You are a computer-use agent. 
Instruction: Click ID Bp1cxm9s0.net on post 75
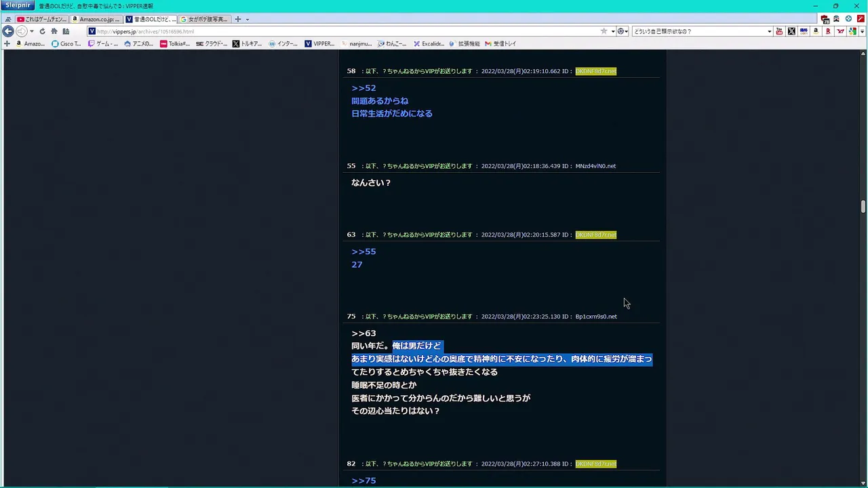point(596,317)
